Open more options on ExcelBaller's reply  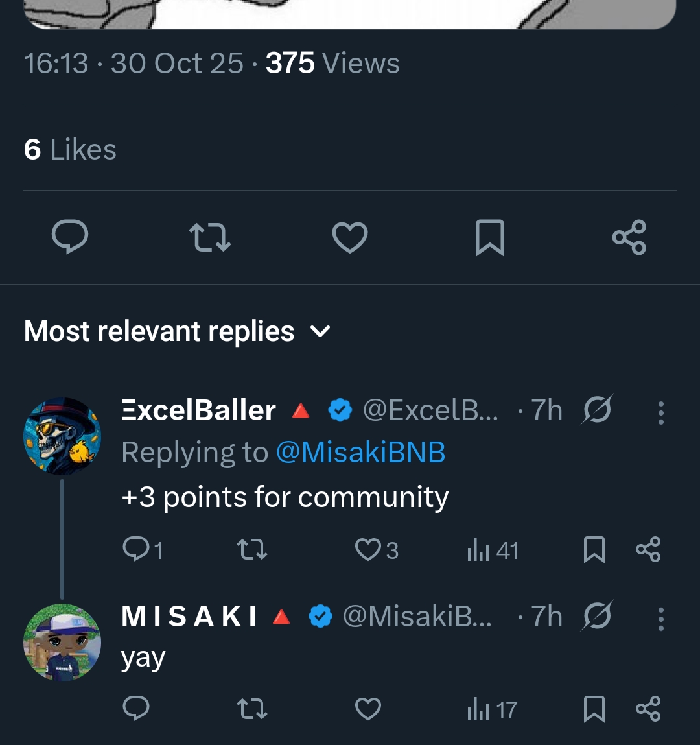click(x=660, y=412)
